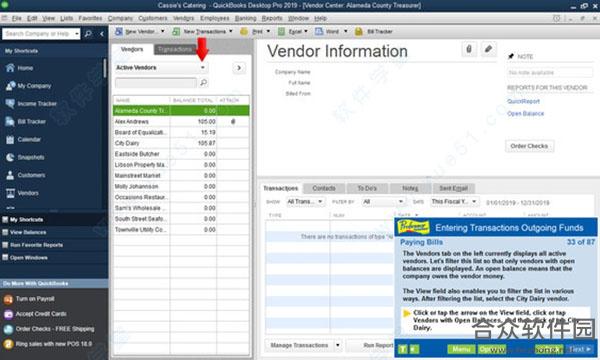Screen dimensions: 600x360
Task: Select the Alex Andrews vendor row
Action: [181, 121]
